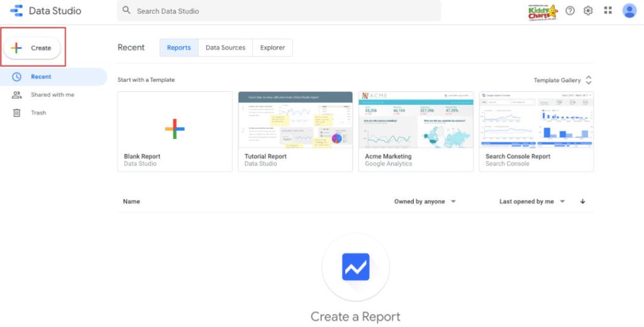The image size is (644, 327).
Task: Toggle the sort direction arrow
Action: (x=582, y=201)
